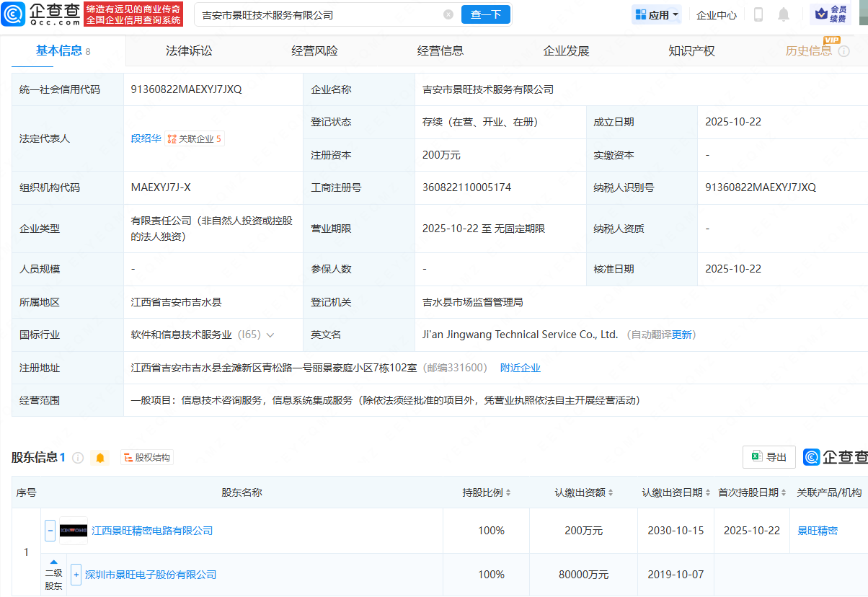Viewport: 868px width, 597px height.
Task: Click the orange monitoring bell beside 股东信息
Action: 99,457
